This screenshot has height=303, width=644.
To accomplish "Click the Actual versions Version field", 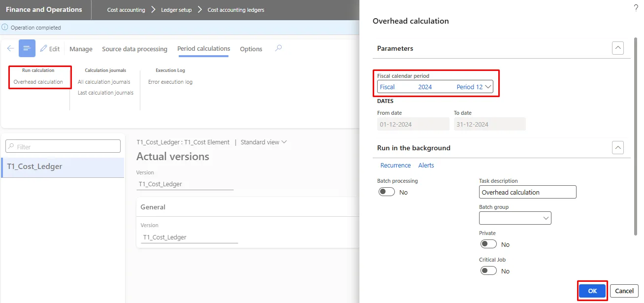I will (x=185, y=184).
